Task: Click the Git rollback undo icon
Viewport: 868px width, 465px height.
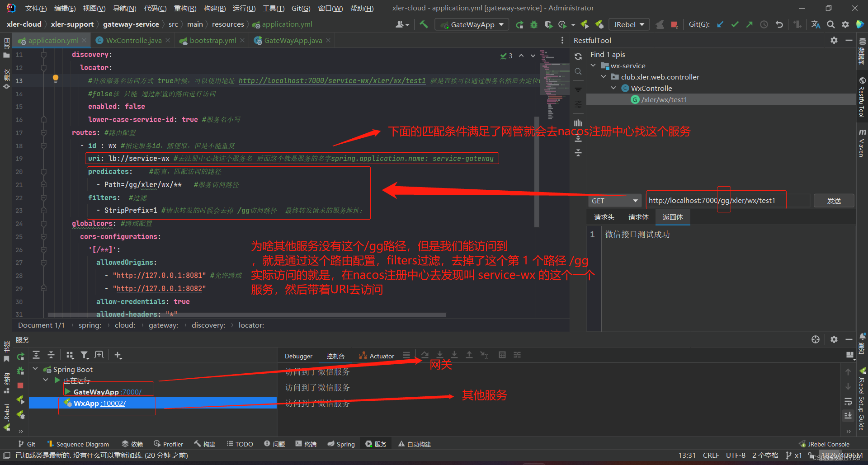Action: coord(779,24)
